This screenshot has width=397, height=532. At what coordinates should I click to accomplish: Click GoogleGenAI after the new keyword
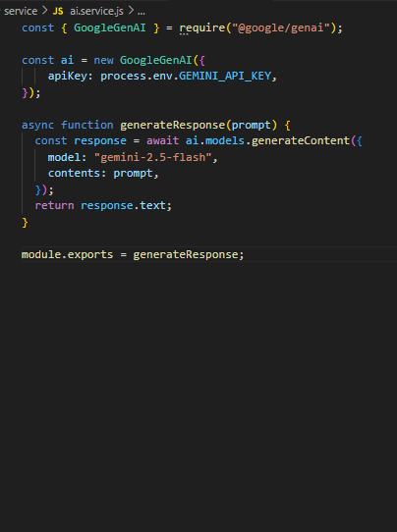156,60
